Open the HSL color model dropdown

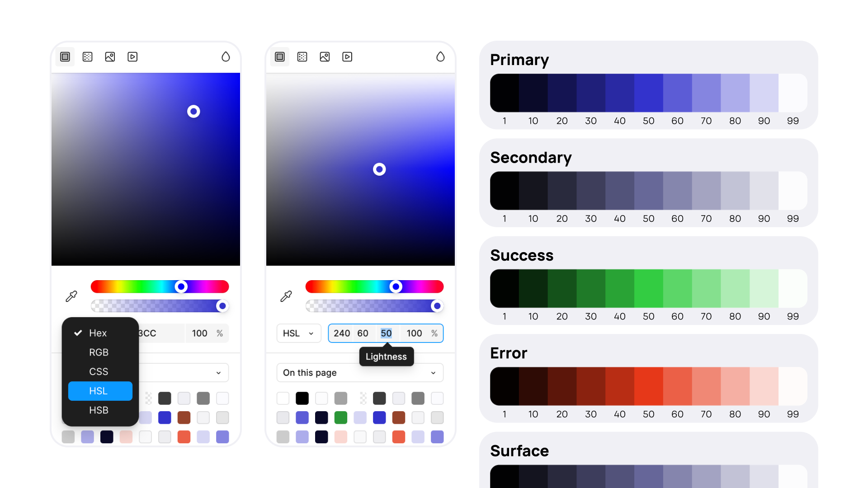pyautogui.click(x=298, y=333)
